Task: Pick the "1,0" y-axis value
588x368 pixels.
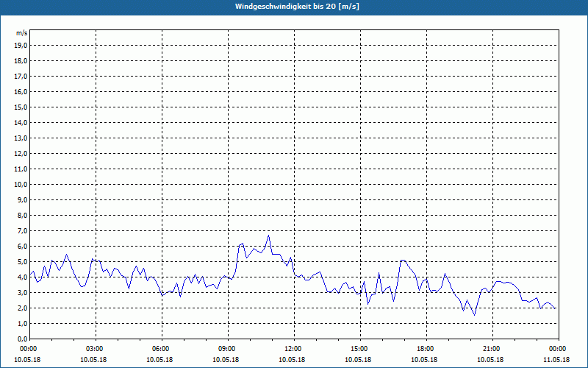Action: click(x=22, y=323)
